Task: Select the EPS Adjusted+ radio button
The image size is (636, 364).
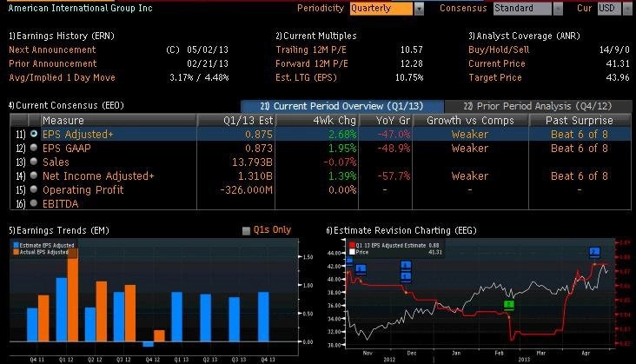Action: click(34, 134)
